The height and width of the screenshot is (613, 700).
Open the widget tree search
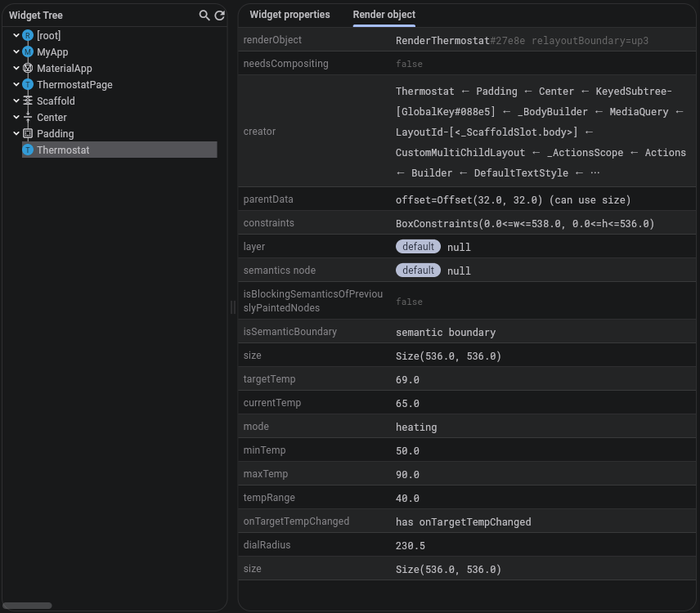pos(204,16)
